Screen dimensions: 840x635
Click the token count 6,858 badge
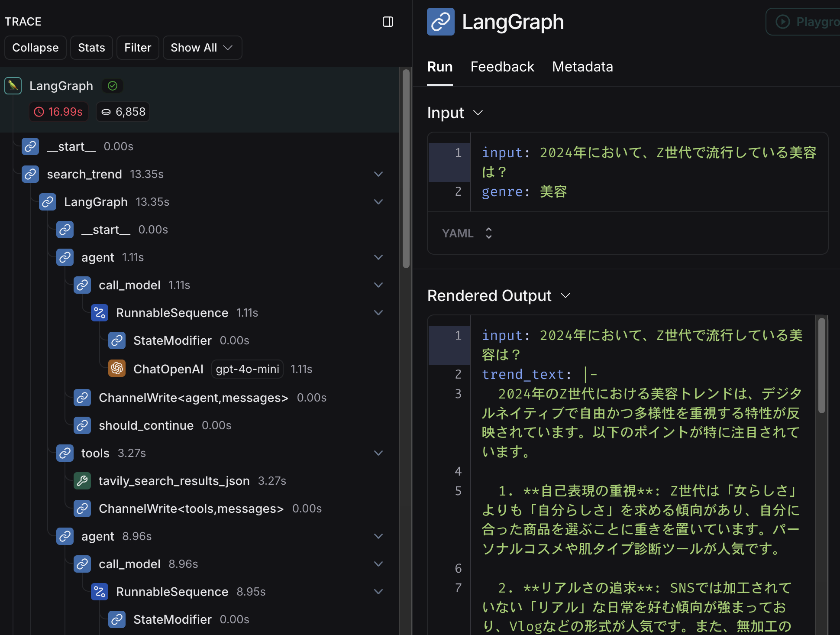pos(123,112)
